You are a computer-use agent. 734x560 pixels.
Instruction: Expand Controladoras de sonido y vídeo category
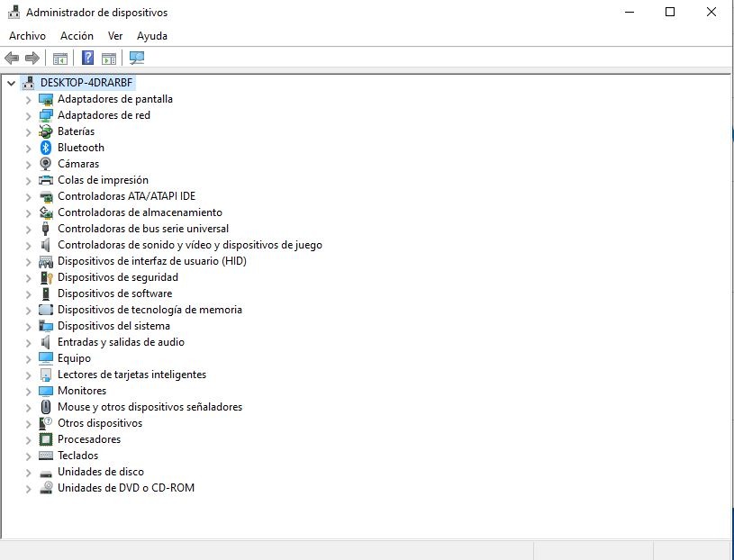(28, 246)
